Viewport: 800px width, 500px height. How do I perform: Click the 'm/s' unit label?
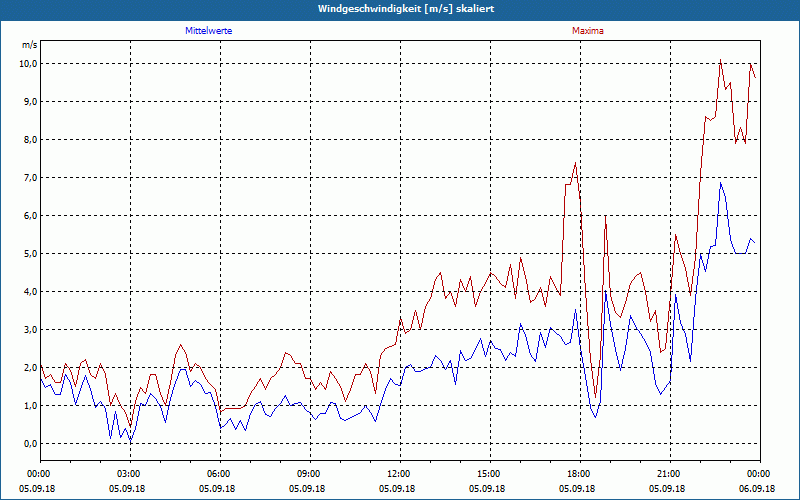30,45
